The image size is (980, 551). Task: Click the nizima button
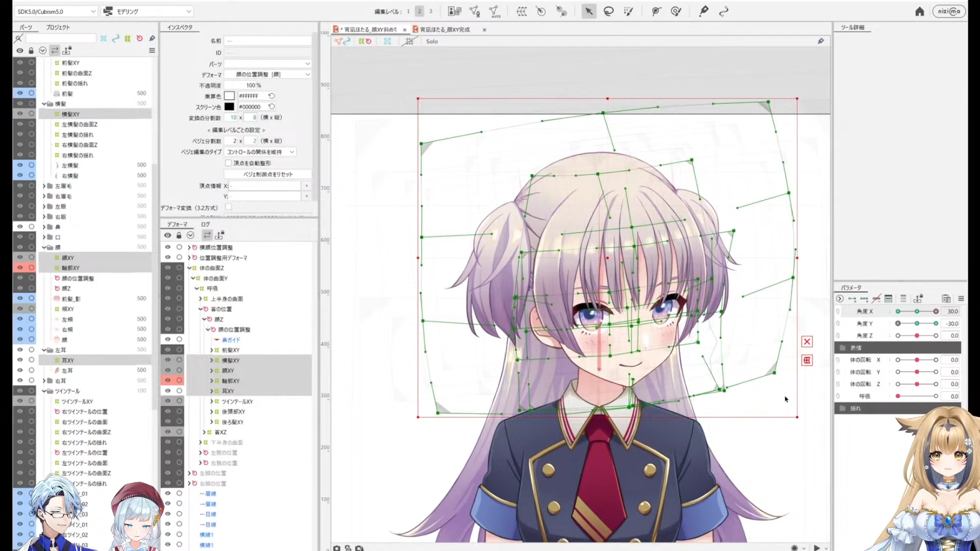(949, 11)
